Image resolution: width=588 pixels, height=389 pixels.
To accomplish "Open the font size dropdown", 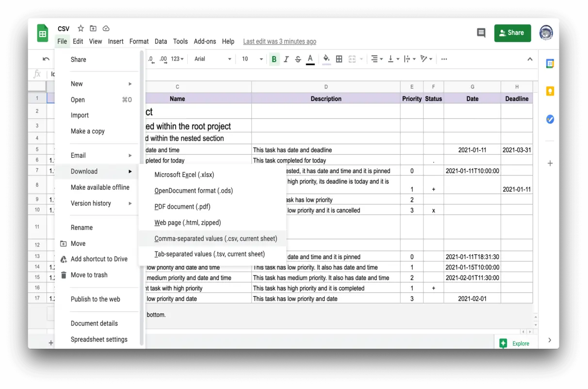I will pos(252,59).
